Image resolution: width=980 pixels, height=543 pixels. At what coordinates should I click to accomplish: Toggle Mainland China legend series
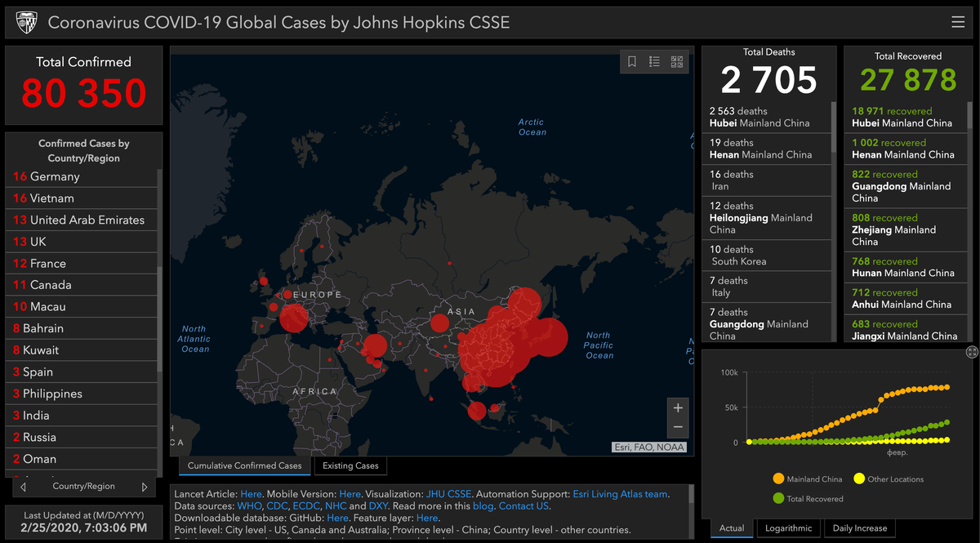pyautogui.click(x=807, y=479)
